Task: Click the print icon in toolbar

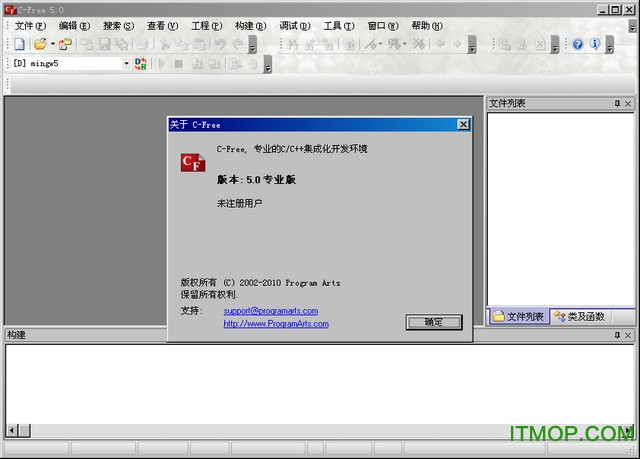Action: tap(142, 44)
